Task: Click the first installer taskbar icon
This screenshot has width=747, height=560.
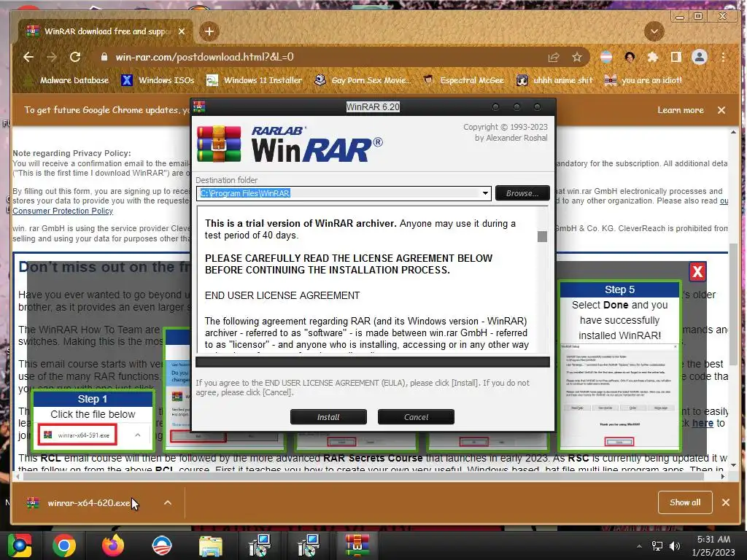Action: 259,545
